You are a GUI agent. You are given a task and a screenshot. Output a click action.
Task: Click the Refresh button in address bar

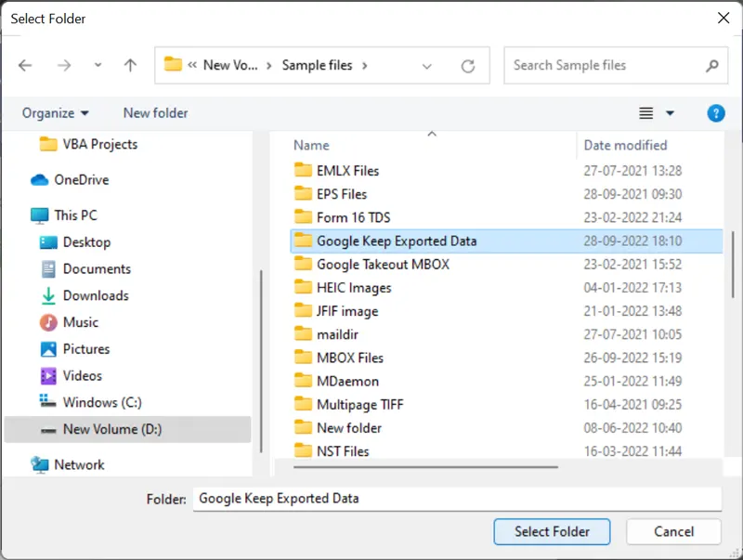[x=468, y=66]
